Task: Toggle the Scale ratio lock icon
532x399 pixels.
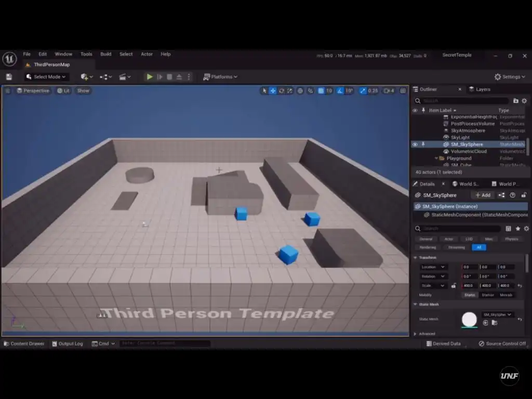Action: click(x=454, y=286)
